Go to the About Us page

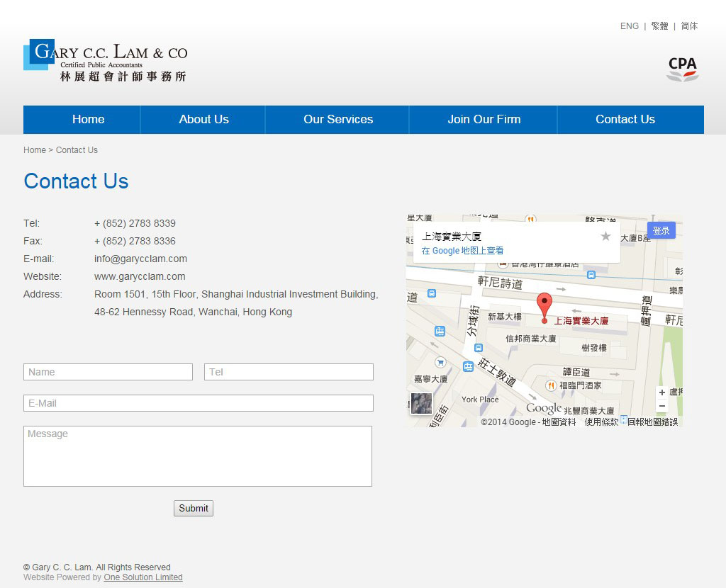203,120
